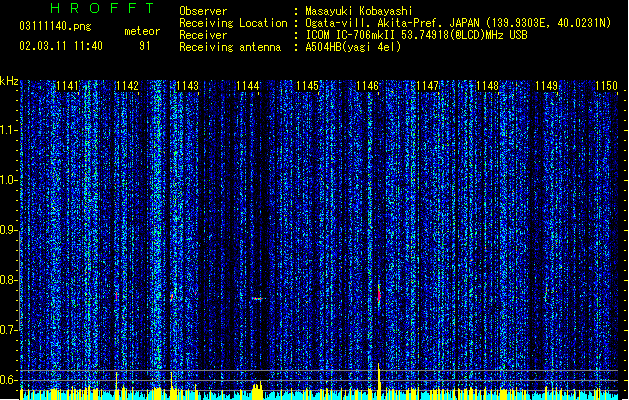Click the 1.1 kHz frequency tick label

[x=8, y=130]
